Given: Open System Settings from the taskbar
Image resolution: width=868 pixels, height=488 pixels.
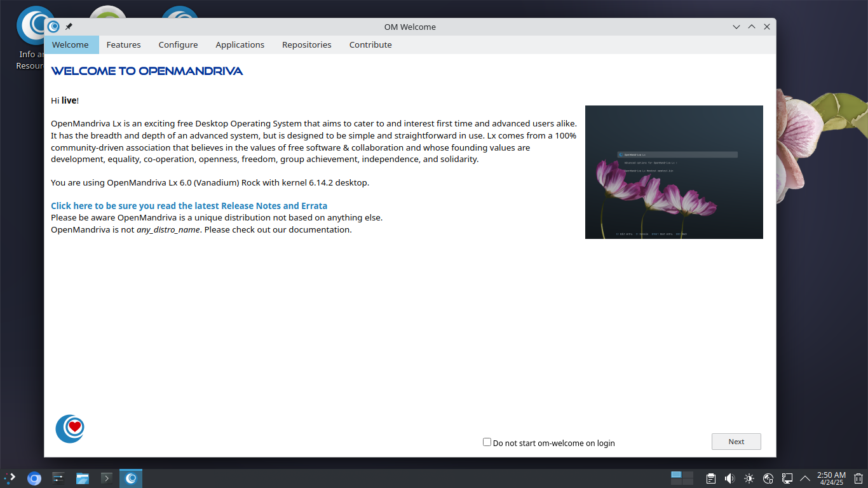Looking at the screenshot, I should tap(58, 478).
